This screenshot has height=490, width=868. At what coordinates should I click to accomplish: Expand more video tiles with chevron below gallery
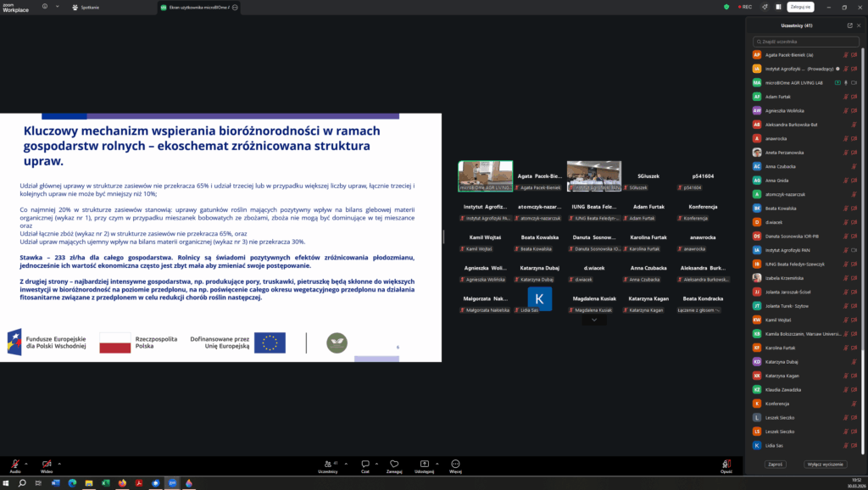click(x=594, y=320)
